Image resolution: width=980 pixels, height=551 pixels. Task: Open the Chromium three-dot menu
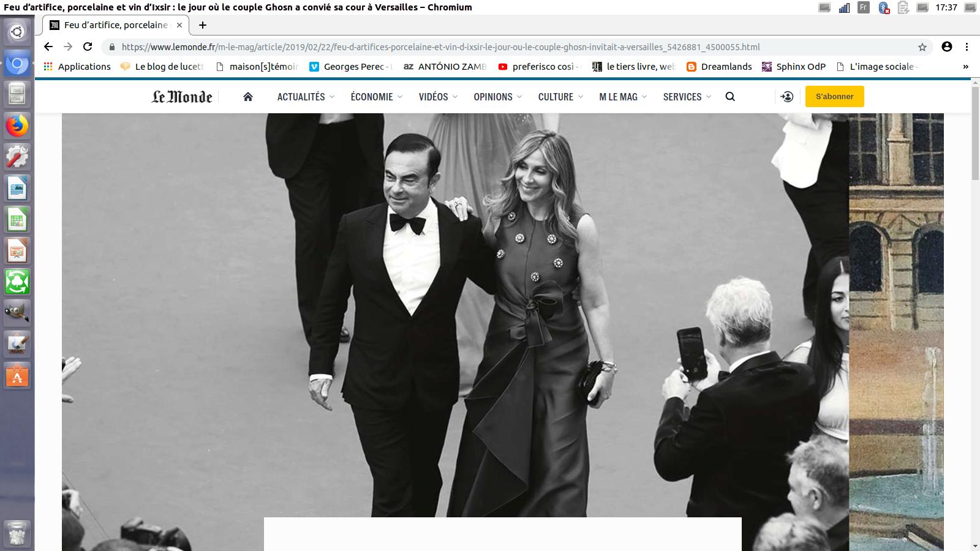coord(967,47)
